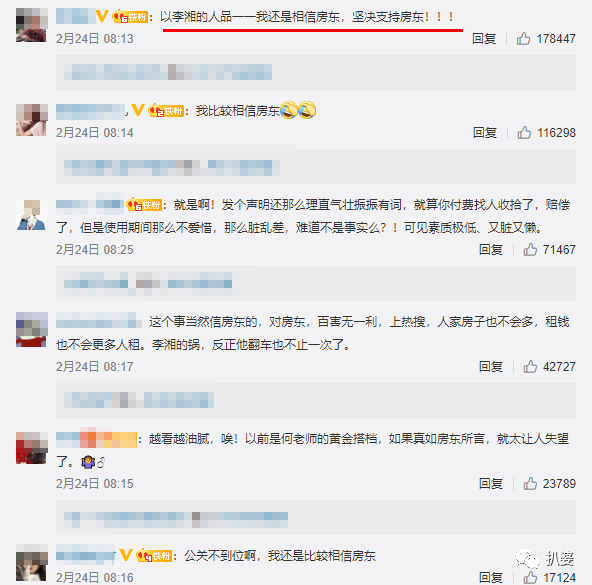Click thumbs-up icon beside 42727

(530, 366)
